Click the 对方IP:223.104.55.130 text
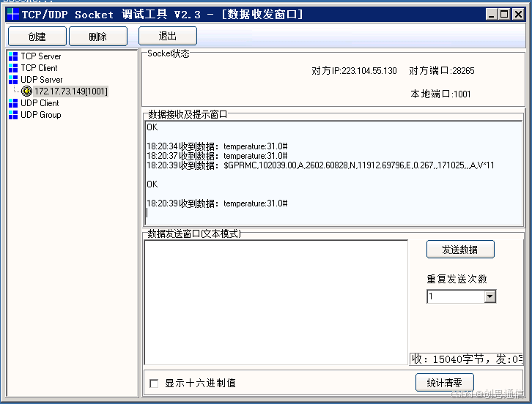Image resolution: width=532 pixels, height=404 pixels. point(354,70)
